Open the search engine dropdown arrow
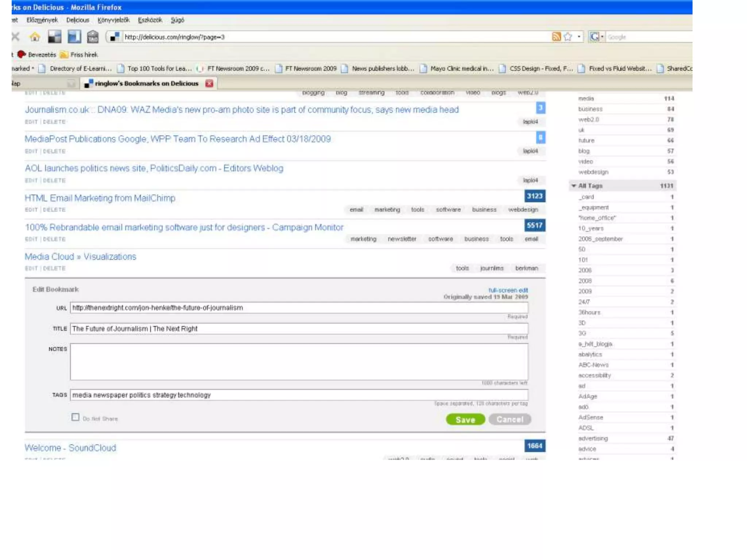The height and width of the screenshot is (560, 747). click(602, 37)
